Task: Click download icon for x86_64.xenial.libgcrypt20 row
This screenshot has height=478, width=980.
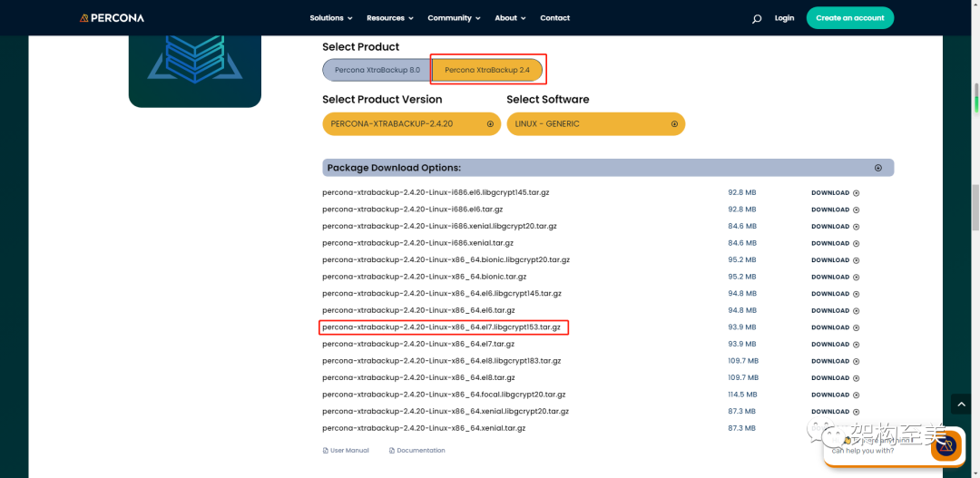Action: pos(857,412)
